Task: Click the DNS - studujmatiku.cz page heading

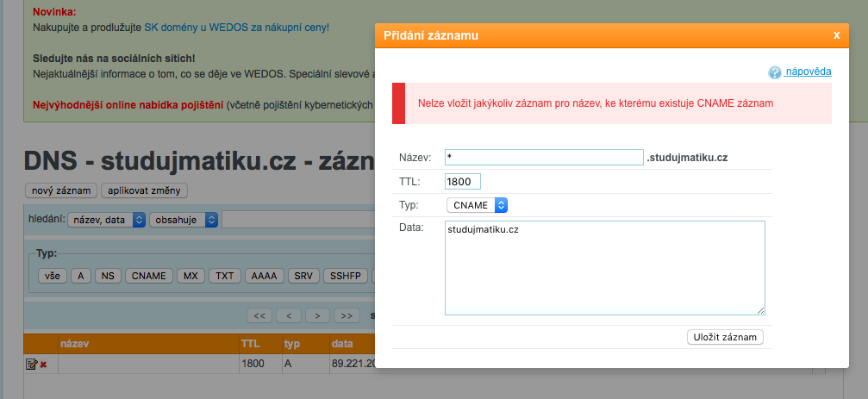Action: [199, 161]
